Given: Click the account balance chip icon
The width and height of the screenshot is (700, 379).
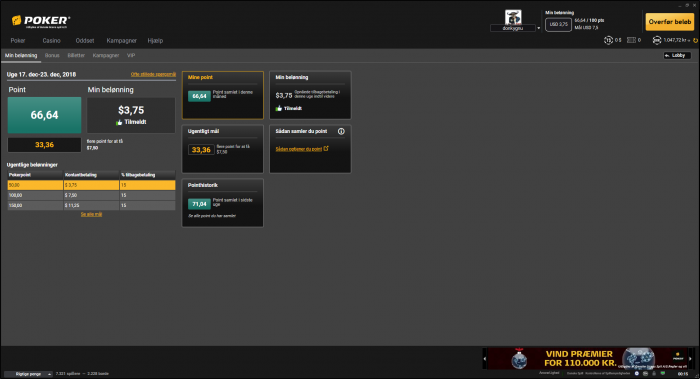Looking at the screenshot, I should [657, 40].
